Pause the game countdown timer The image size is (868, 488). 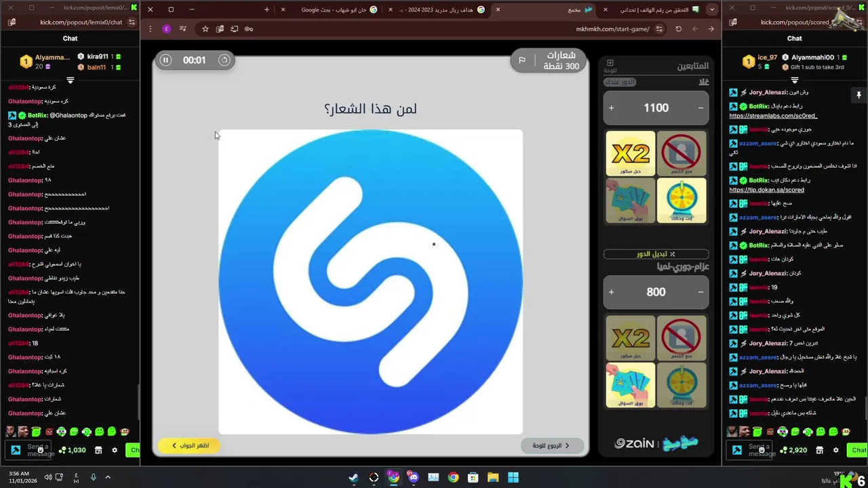point(165,60)
